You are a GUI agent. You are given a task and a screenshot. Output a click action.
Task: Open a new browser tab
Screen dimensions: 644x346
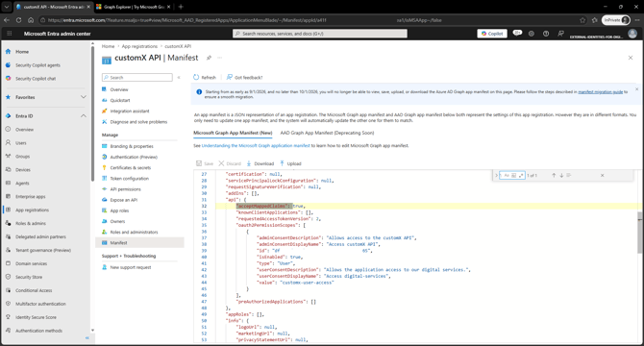pyautogui.click(x=181, y=7)
